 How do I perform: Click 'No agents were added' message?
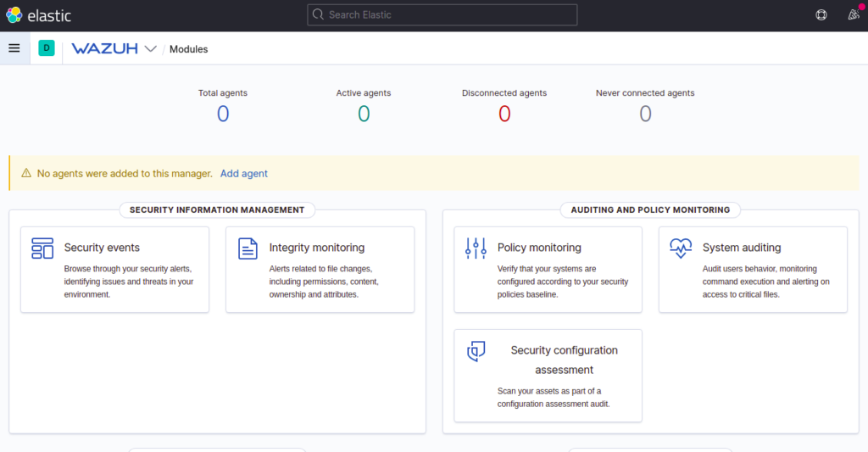pyautogui.click(x=125, y=173)
